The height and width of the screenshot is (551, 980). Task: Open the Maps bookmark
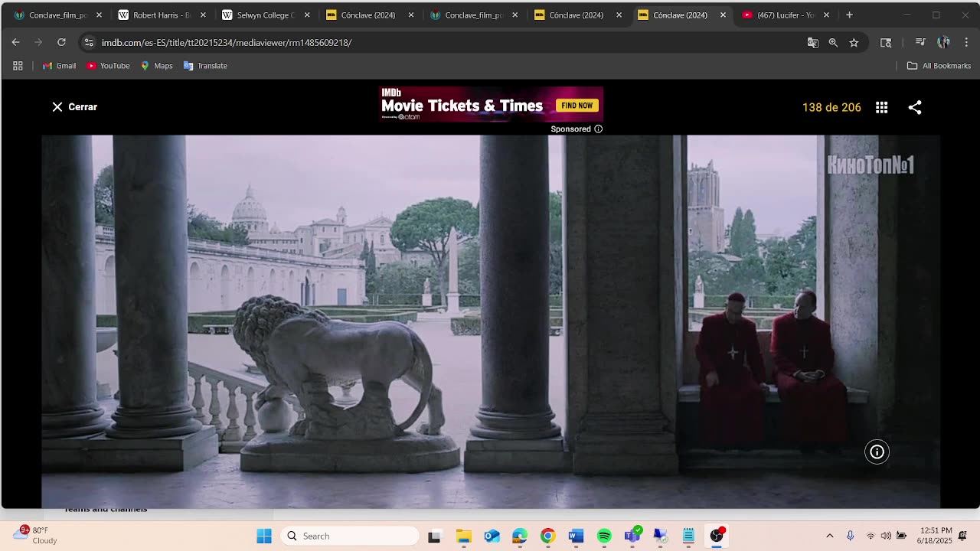156,66
